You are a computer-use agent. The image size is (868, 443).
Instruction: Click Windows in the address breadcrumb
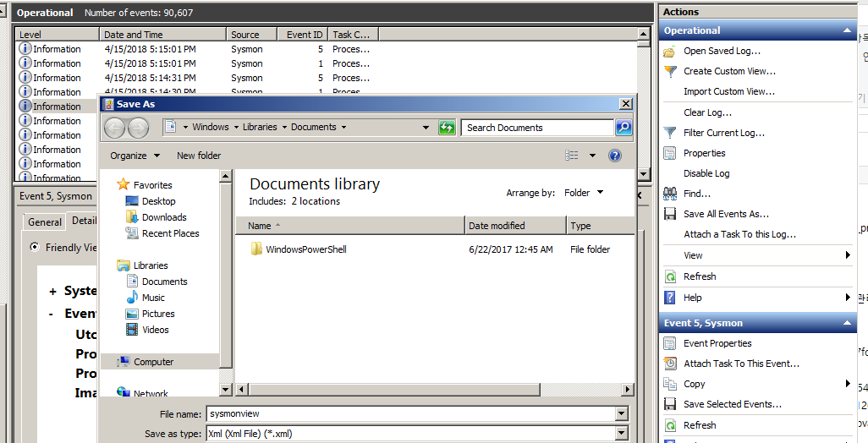(x=211, y=127)
